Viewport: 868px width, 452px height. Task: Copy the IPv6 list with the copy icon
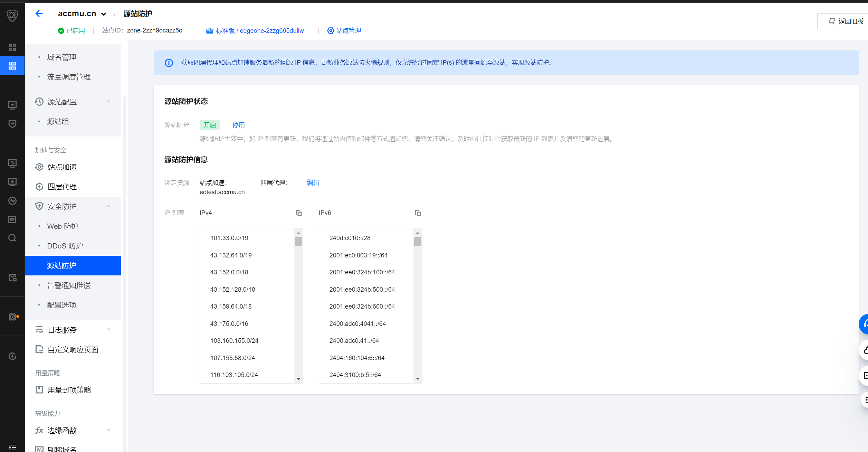[418, 213]
